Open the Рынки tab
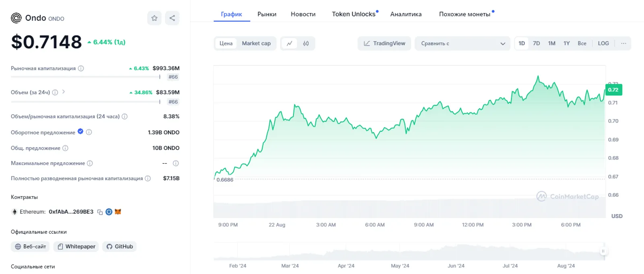 click(x=267, y=14)
